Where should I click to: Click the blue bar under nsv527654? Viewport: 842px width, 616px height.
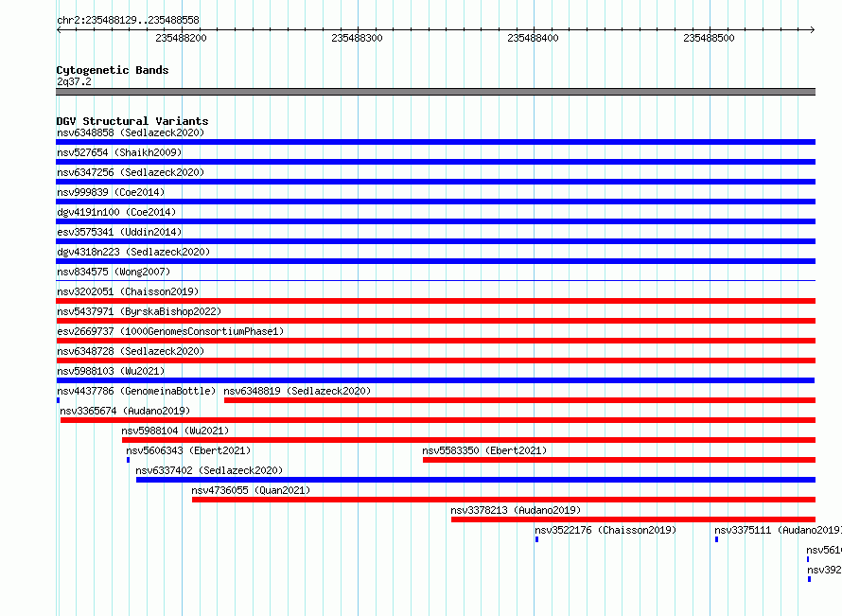[435, 162]
